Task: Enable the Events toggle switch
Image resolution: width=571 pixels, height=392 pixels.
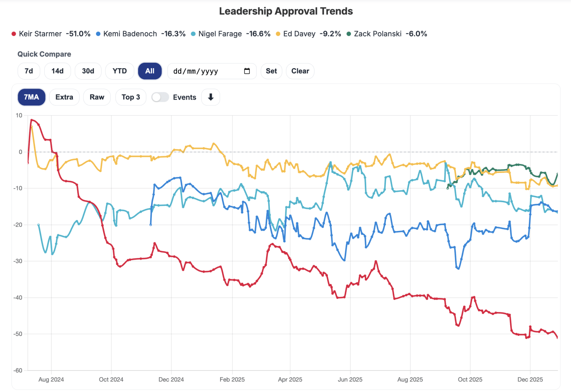Action: pyautogui.click(x=160, y=97)
